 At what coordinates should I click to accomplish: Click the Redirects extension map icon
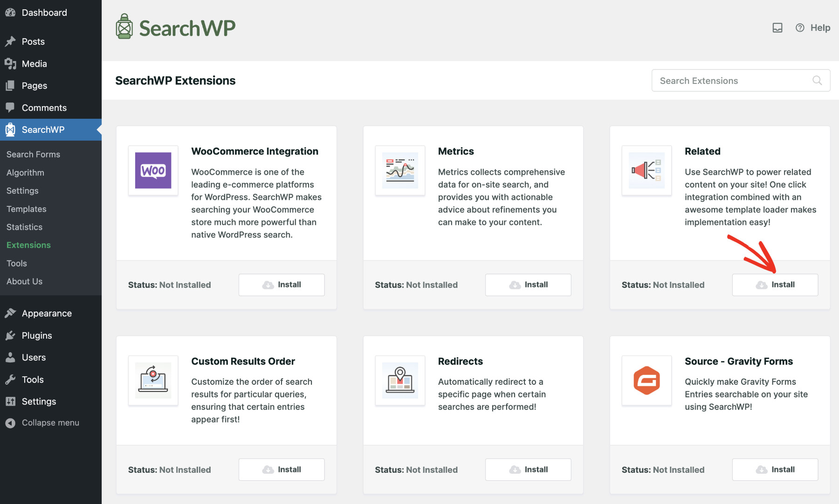[x=400, y=381]
